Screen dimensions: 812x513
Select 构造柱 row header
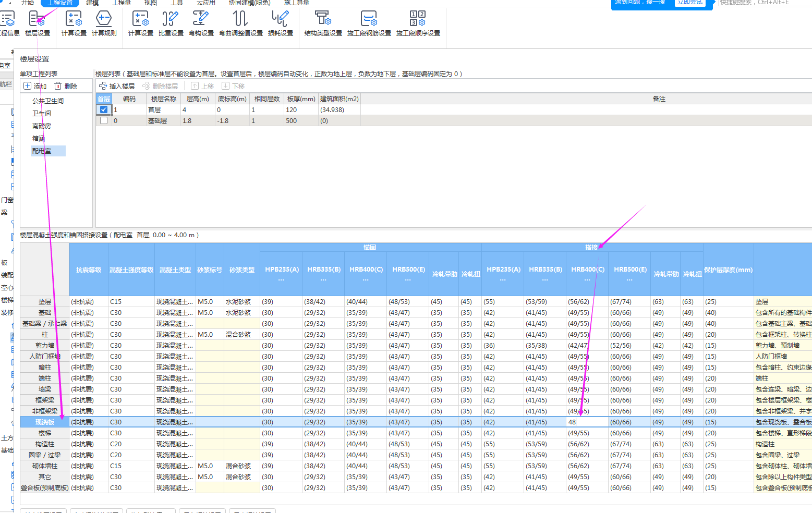[x=45, y=444]
